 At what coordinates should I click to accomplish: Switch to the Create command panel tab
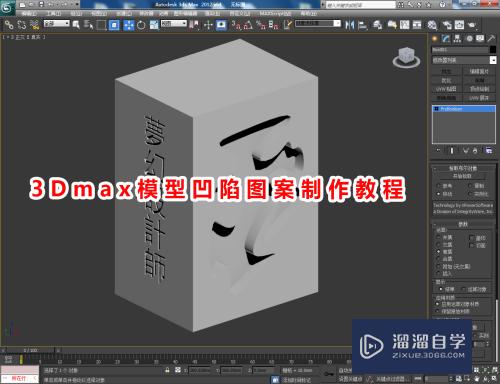tap(435, 39)
